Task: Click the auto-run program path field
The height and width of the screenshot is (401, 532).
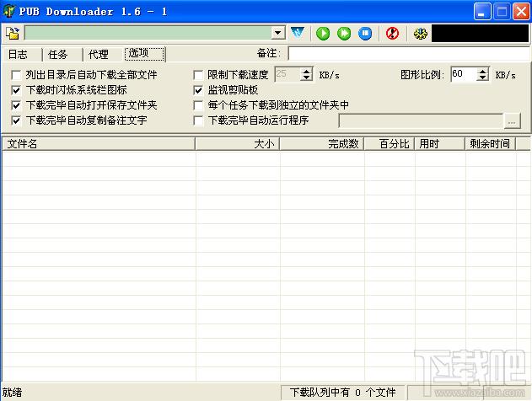Action: 422,120
